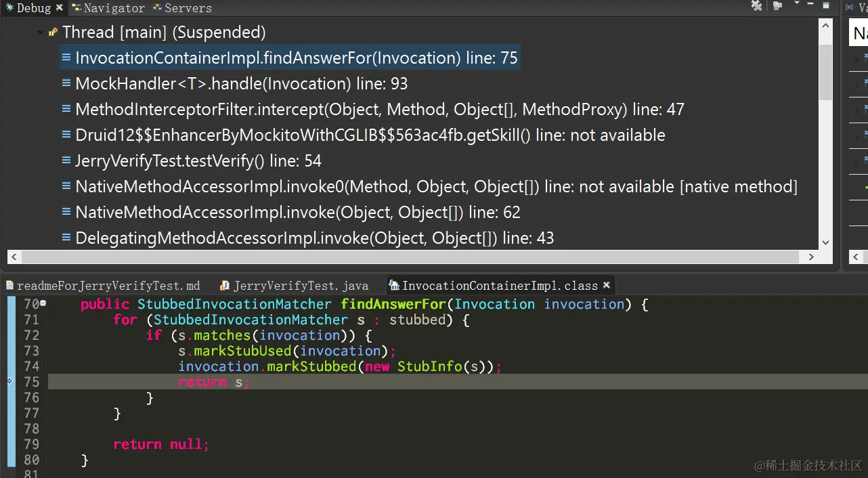Click the debug view layout icon
Viewport: 868px width, 478px height.
777,5
